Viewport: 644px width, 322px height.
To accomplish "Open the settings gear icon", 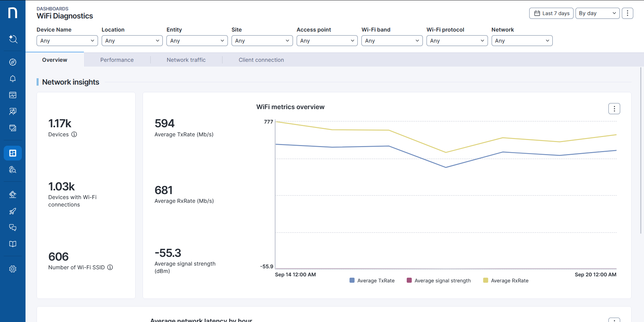I will [13, 269].
